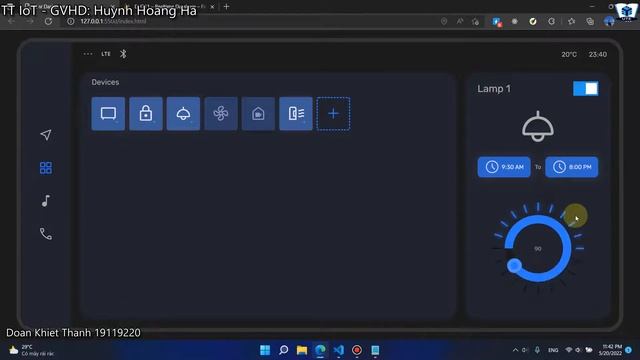
Task: Show hidden system tray icons
Action: click(515, 350)
